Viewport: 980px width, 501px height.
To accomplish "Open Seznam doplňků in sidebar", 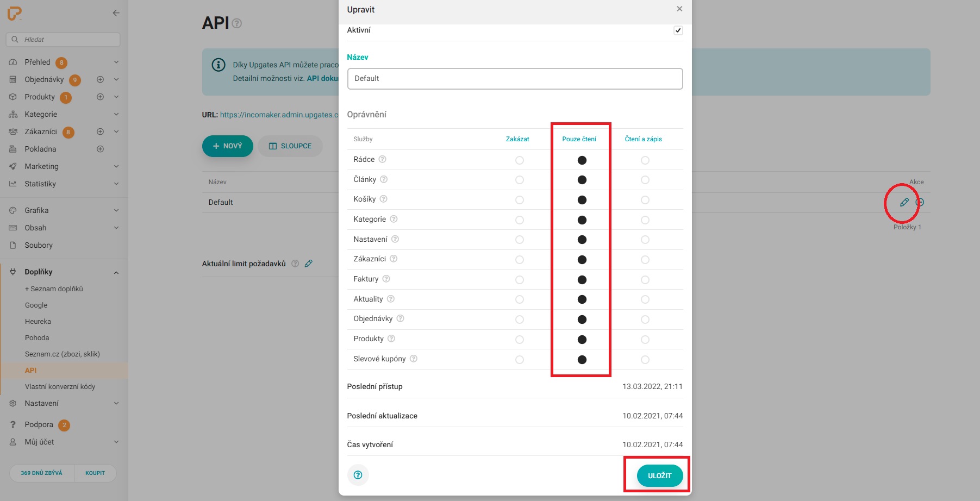I will 54,289.
